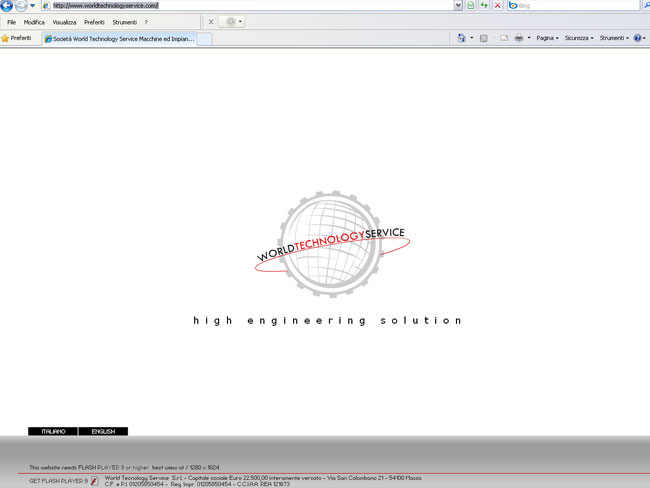Screen dimensions: 650x488
Task: Expand the Print options dropdown arrow
Action: [529, 38]
